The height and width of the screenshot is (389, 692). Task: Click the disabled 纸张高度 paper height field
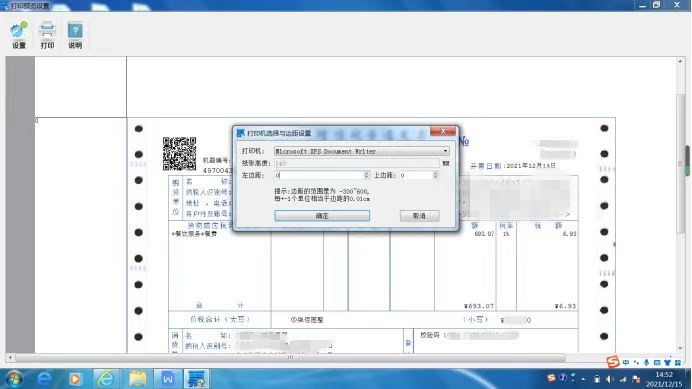pos(356,163)
